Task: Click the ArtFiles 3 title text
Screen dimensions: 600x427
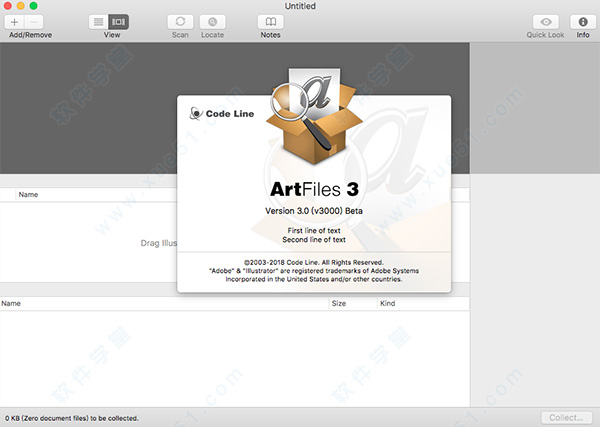Action: 315,189
